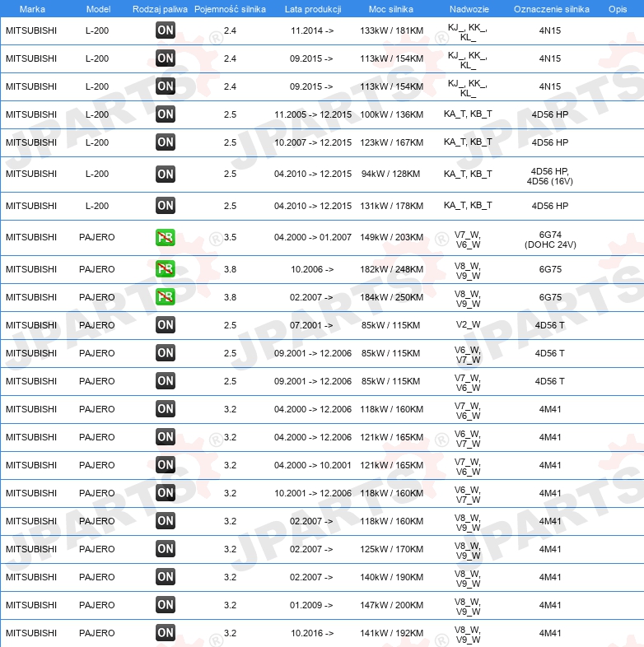
Task: Click the ON fuel icon in the 100kW / 136KM row
Action: point(166,114)
